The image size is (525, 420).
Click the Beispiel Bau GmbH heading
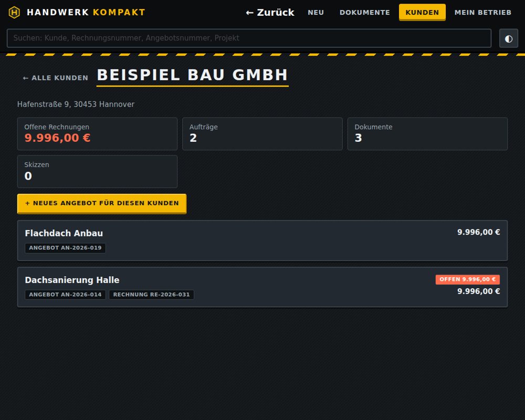(193, 75)
